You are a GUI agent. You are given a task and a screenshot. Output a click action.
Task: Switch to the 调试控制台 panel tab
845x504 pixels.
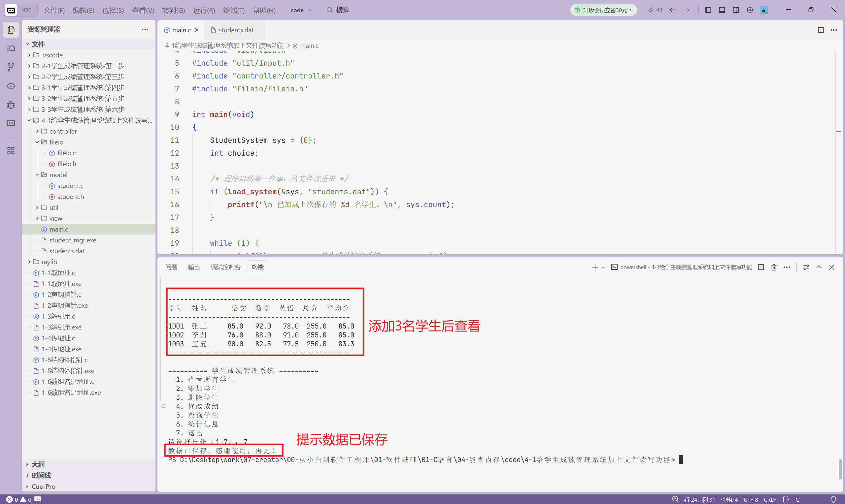[x=225, y=267]
